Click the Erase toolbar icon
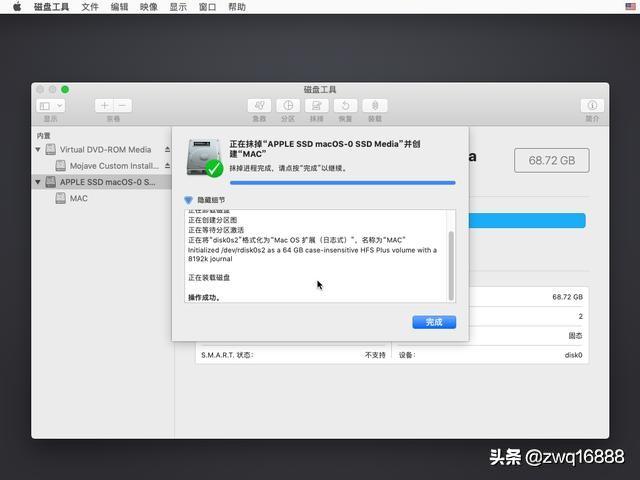640x480 pixels. 317,106
